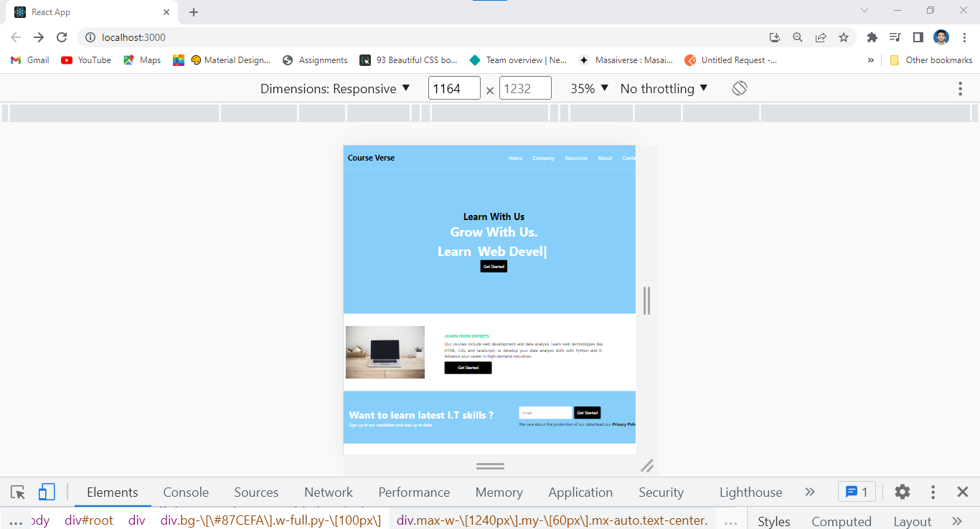Open the console message counter icon
This screenshot has width=980, height=529.
(857, 492)
